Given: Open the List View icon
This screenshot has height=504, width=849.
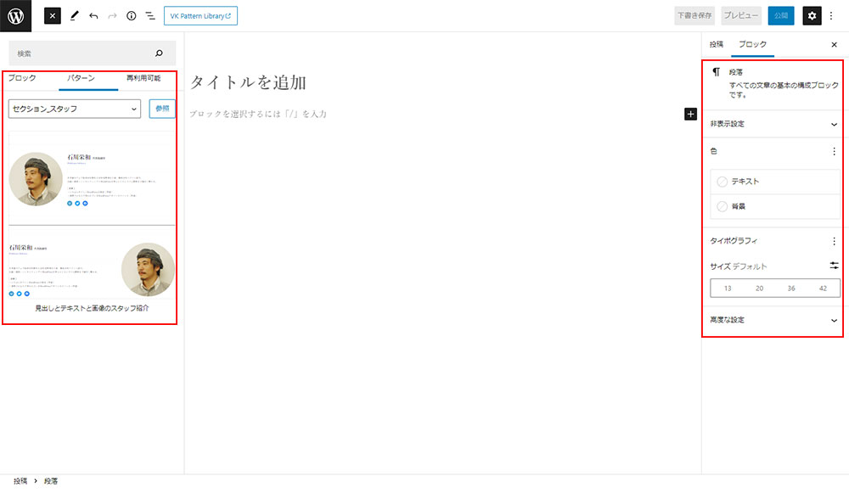Looking at the screenshot, I should 150,15.
